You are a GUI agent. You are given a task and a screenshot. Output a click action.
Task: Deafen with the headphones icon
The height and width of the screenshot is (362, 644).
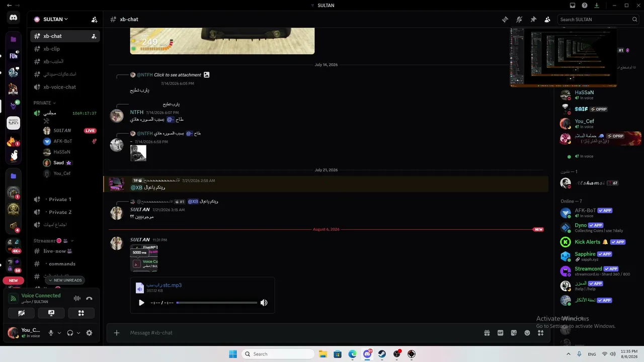70,333
